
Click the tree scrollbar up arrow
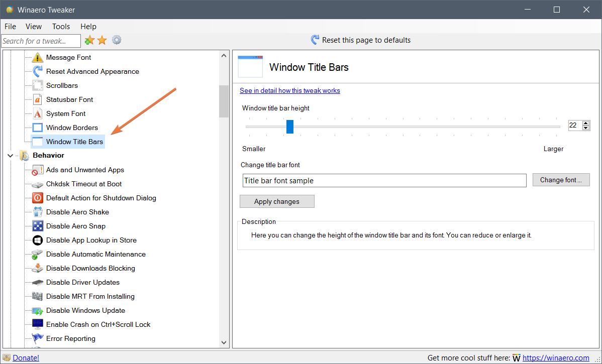[x=224, y=56]
